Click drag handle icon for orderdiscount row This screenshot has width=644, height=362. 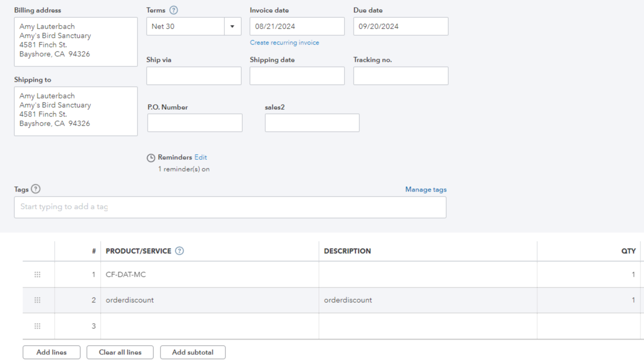pos(37,300)
